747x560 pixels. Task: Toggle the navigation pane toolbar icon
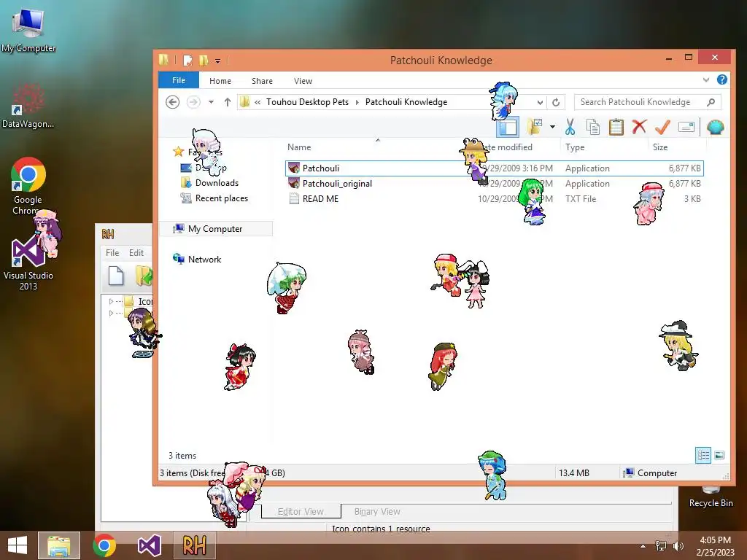508,127
